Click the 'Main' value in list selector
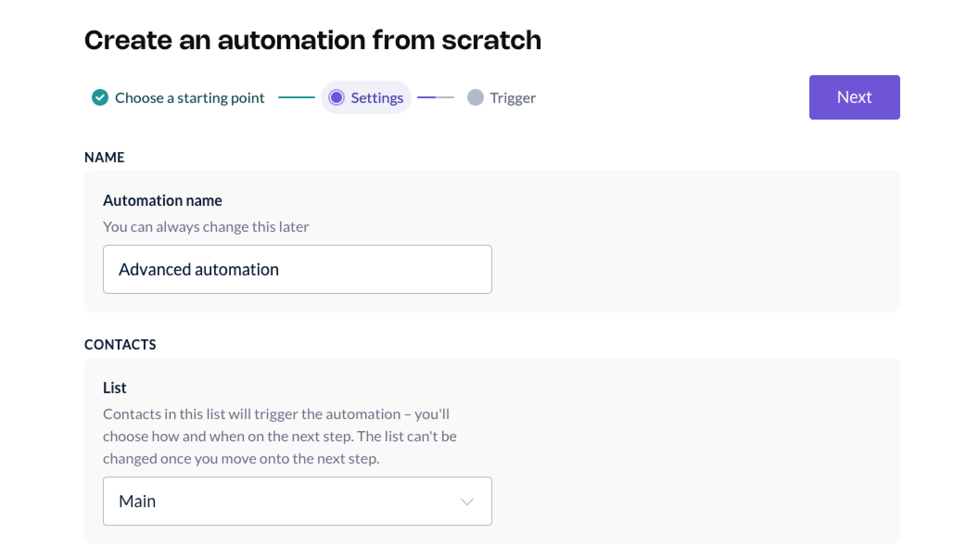Viewport: 966px width, 560px height. click(x=137, y=501)
